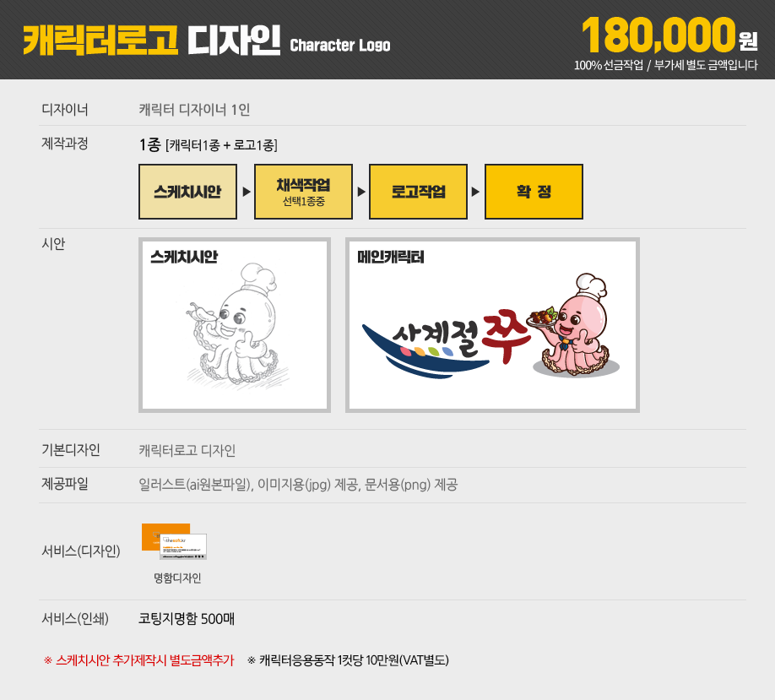Screen dimensions: 775x700
Task: Click the red 스케치시안 추가제작시 별도금액추가 notice
Action: (139, 660)
